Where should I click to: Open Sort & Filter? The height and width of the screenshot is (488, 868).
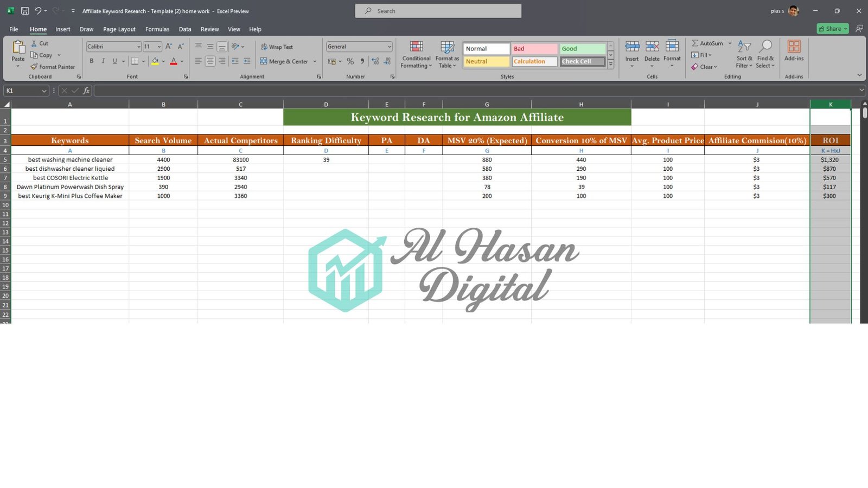(x=744, y=54)
